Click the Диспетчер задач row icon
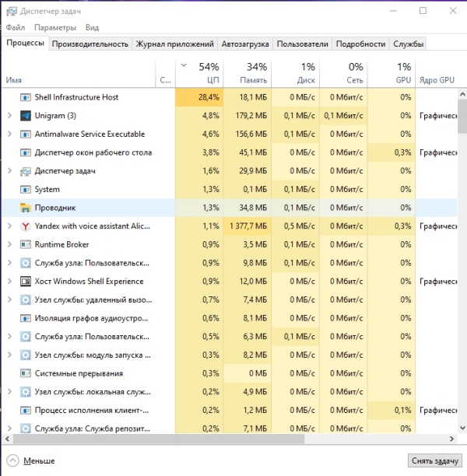467x476 pixels. (26, 171)
